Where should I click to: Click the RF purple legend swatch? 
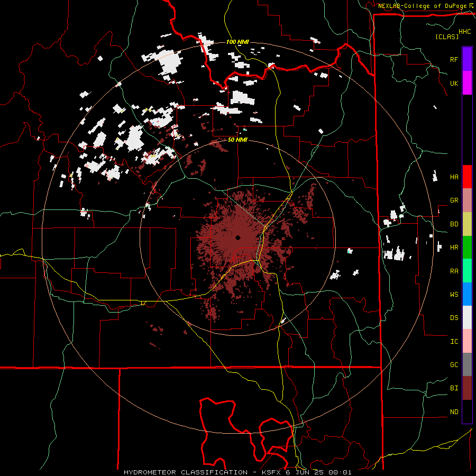point(467,59)
